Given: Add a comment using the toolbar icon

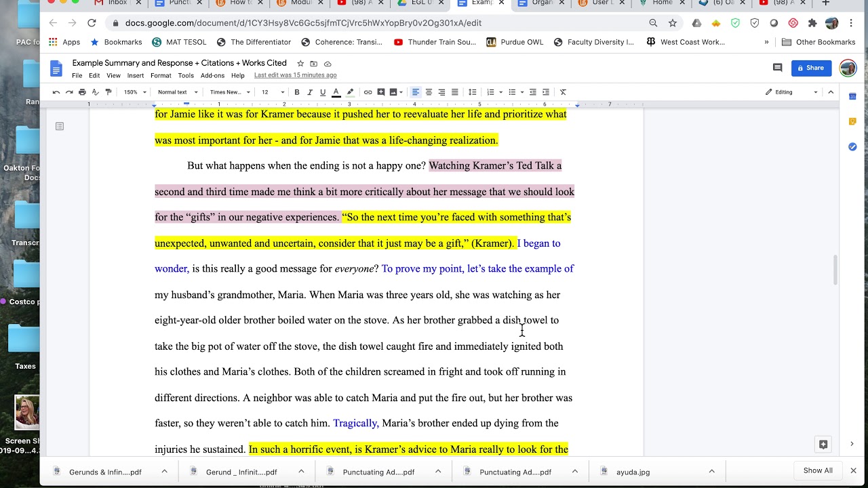Looking at the screenshot, I should (381, 92).
